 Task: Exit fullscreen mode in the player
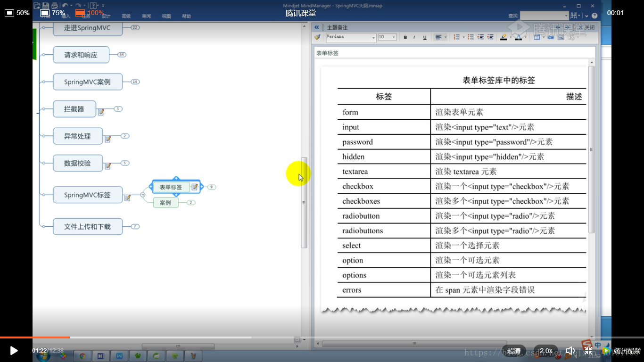coord(588,351)
